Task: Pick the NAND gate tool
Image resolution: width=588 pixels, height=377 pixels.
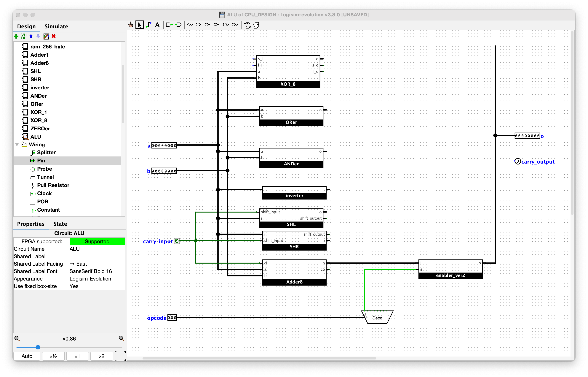Action: click(226, 25)
